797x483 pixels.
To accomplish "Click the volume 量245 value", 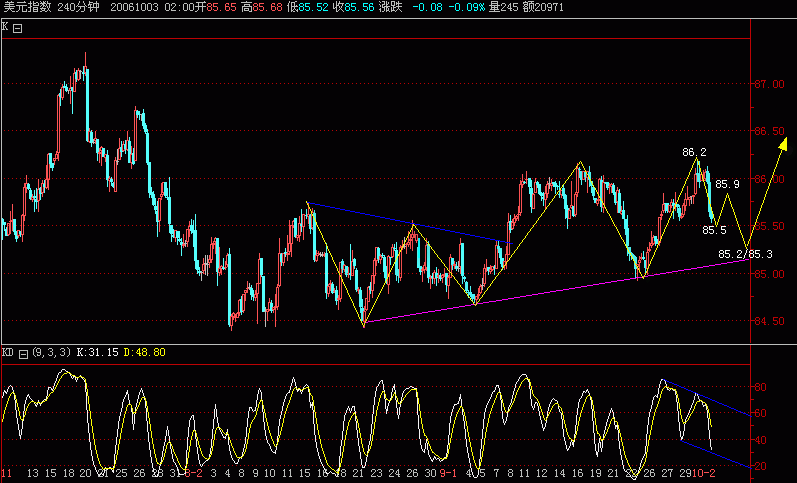I will (x=503, y=7).
